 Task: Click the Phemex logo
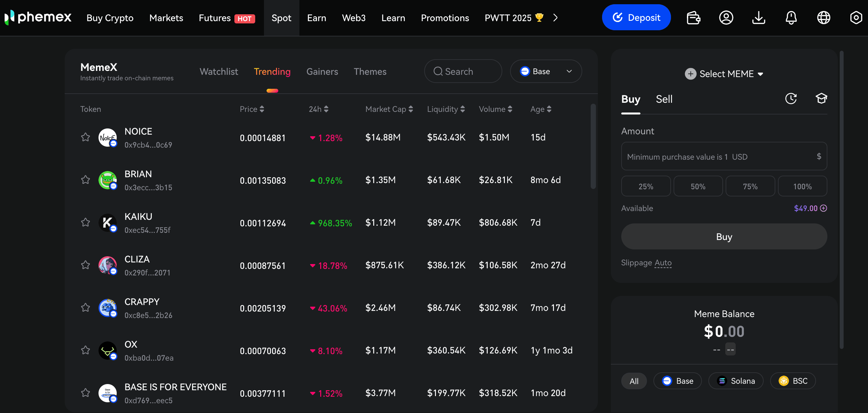38,17
